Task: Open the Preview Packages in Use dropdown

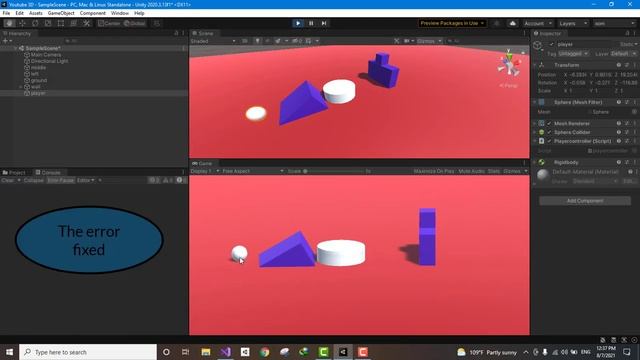Action: click(x=452, y=23)
